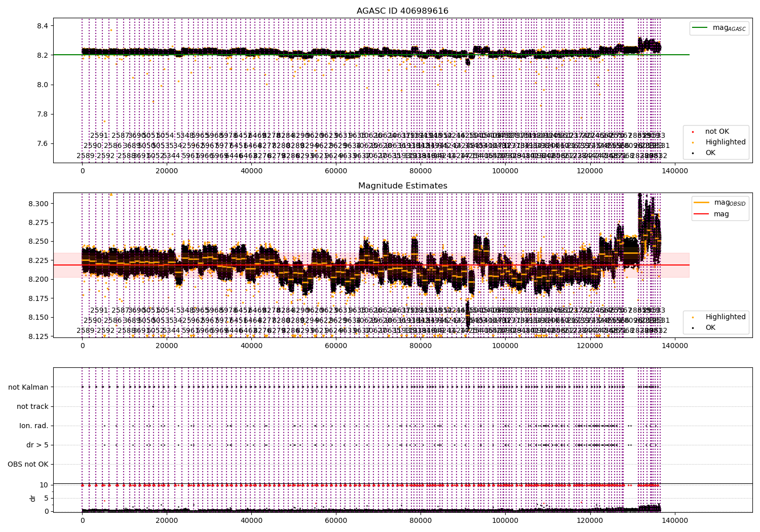Click the "OBS not OK" axis label
Viewport: 760px width, 532px height.
coord(28,465)
